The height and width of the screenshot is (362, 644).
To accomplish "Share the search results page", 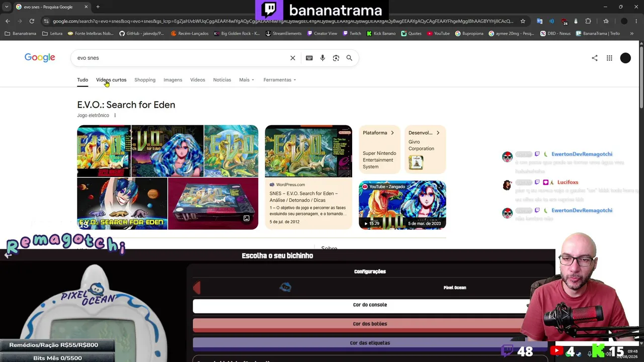I will [x=595, y=58].
